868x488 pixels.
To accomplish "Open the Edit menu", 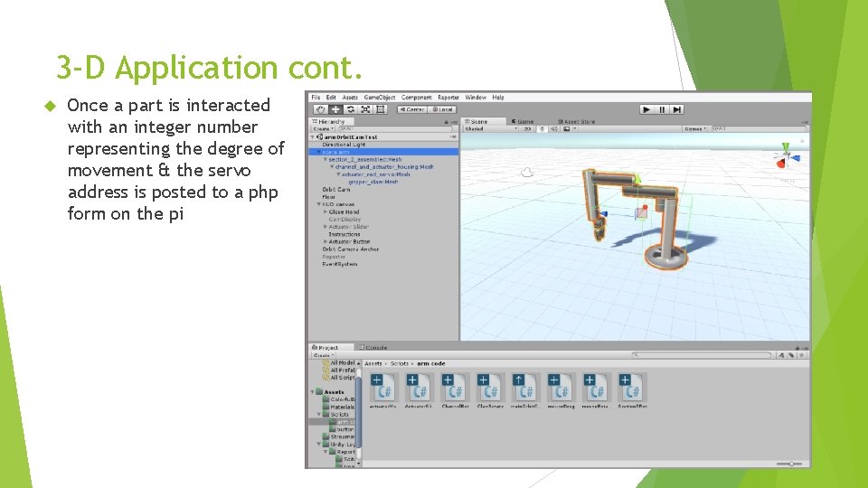I will [x=331, y=98].
